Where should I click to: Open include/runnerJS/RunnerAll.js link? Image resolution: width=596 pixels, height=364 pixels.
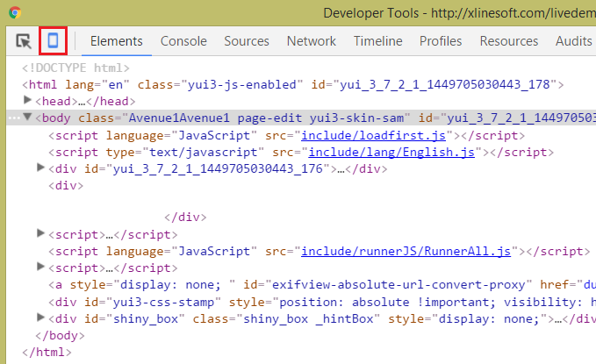coord(406,252)
